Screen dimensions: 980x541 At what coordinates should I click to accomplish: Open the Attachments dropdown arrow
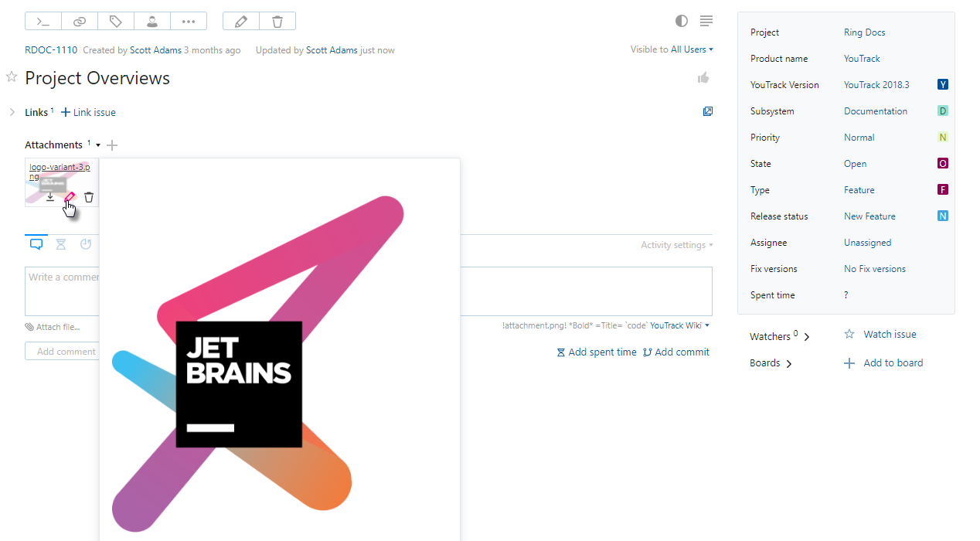(98, 145)
